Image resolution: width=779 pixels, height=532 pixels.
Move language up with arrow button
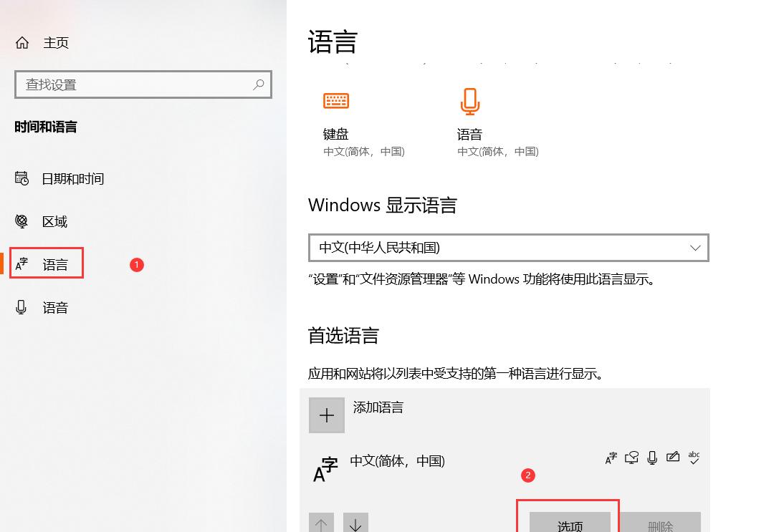321,523
